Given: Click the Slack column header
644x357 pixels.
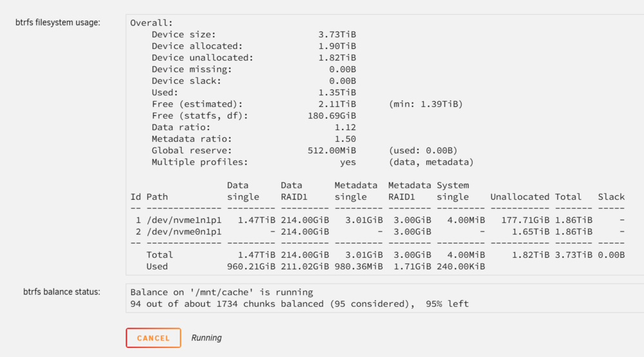Looking at the screenshot, I should pyautogui.click(x=611, y=197).
